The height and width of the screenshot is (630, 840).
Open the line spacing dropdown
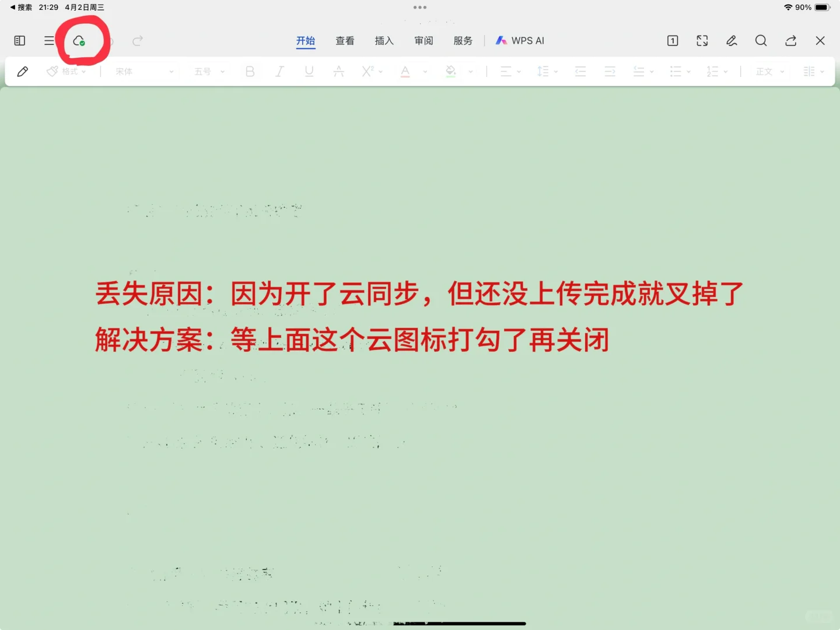545,71
